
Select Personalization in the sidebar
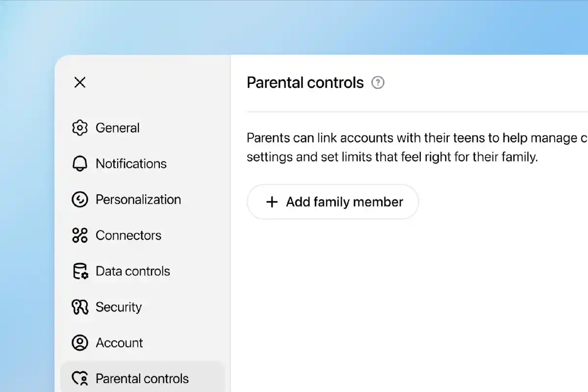(x=138, y=199)
